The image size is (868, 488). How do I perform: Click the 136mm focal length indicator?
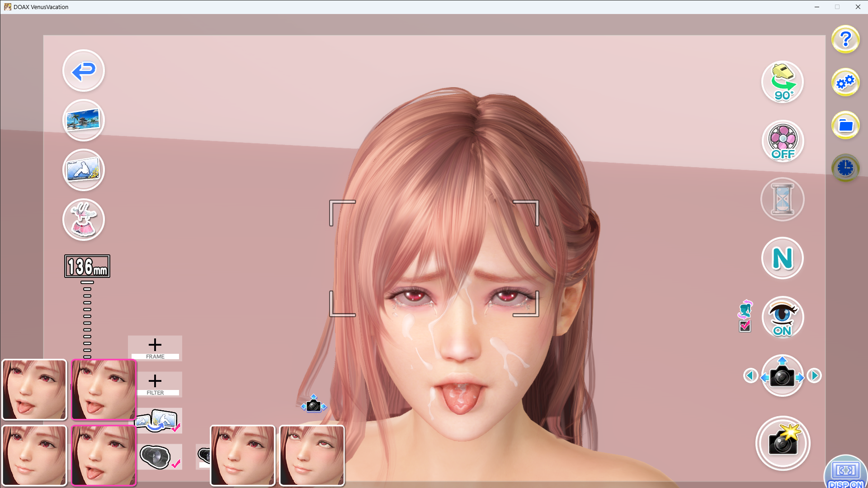(87, 266)
